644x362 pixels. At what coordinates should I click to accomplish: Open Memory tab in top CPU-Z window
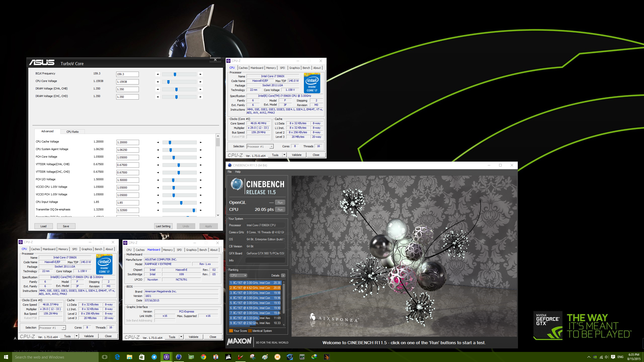click(x=271, y=68)
